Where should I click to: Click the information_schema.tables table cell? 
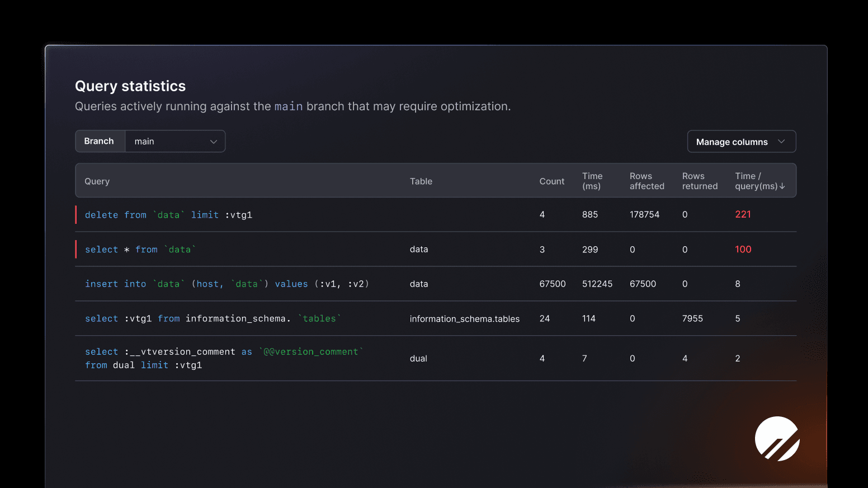click(x=464, y=319)
